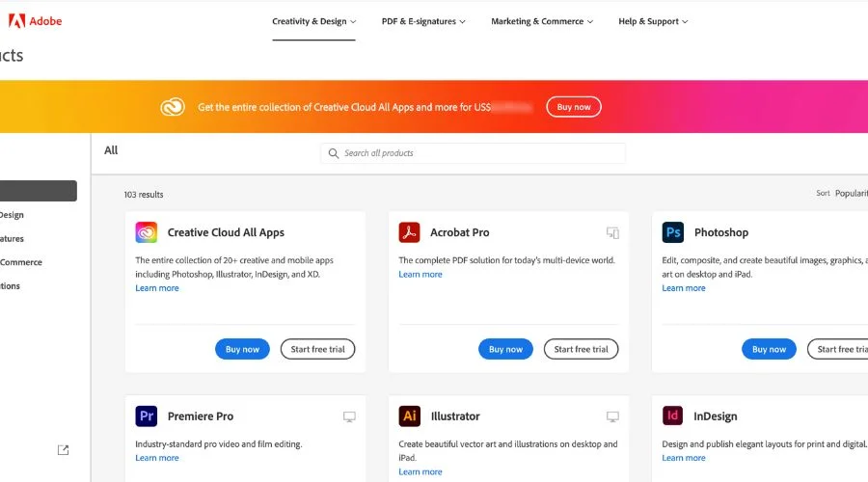
Task: Click the Acrobat Pro title
Action: 460,232
